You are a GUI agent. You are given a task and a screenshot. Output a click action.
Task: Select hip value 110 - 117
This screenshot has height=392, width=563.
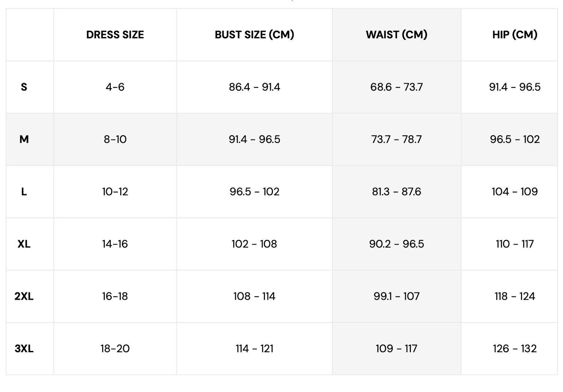pyautogui.click(x=515, y=244)
